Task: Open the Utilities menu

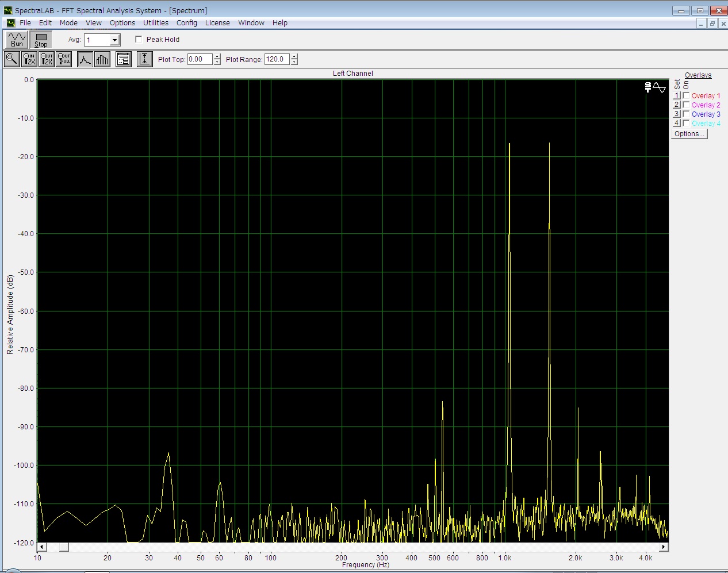Action: [155, 23]
